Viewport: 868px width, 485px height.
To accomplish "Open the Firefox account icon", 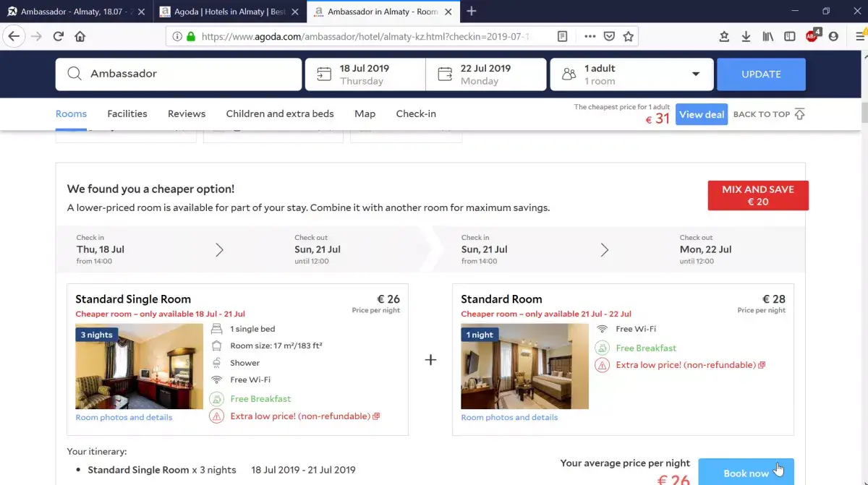I will click(x=833, y=36).
